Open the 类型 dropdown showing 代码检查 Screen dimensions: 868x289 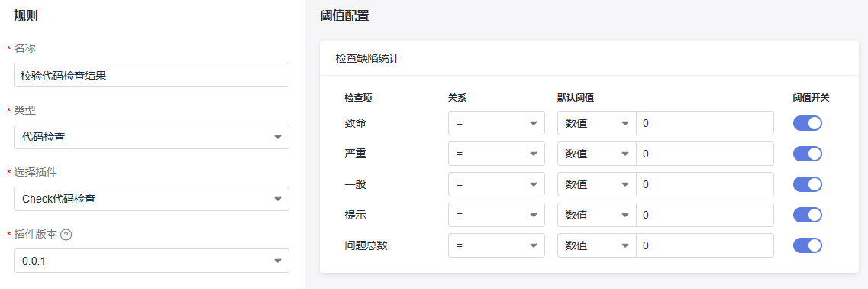click(151, 136)
